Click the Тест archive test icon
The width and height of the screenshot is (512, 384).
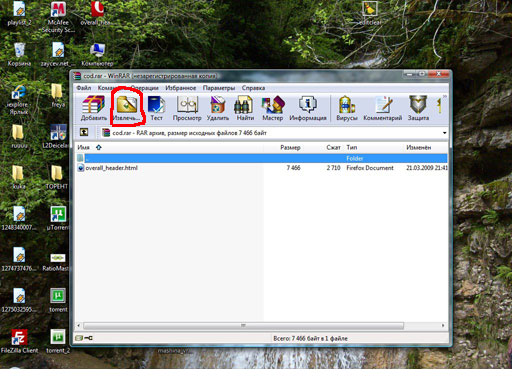coord(156,108)
